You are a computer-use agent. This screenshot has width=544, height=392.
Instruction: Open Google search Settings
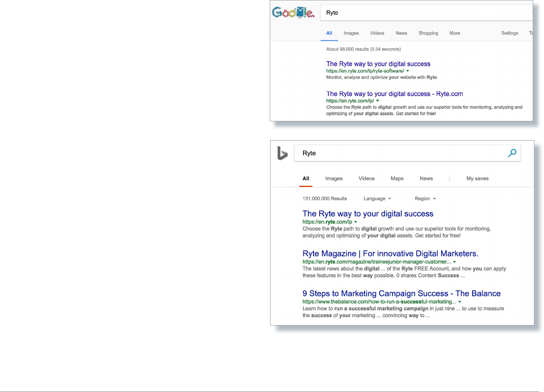click(x=509, y=33)
